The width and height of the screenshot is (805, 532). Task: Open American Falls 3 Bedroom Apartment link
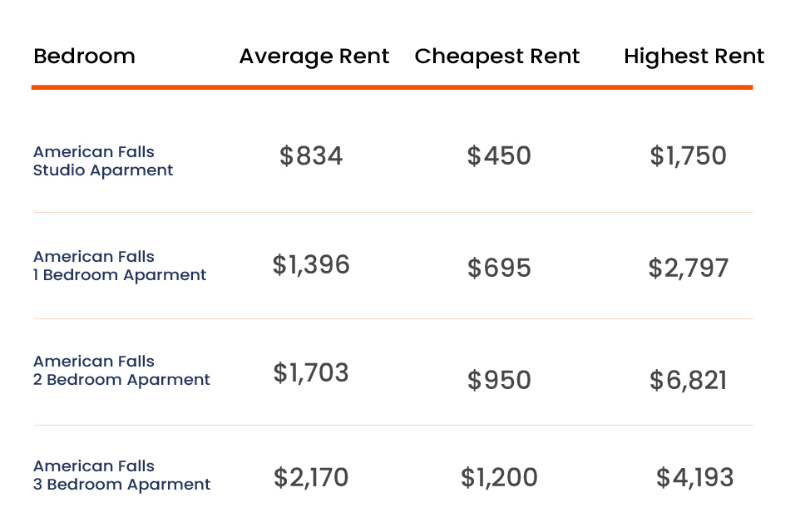121,475
